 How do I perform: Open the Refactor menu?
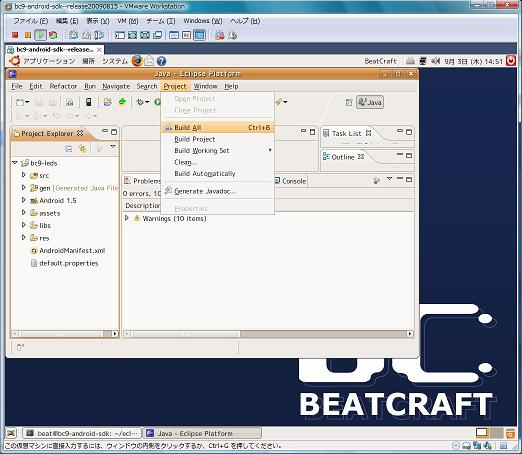pos(63,87)
